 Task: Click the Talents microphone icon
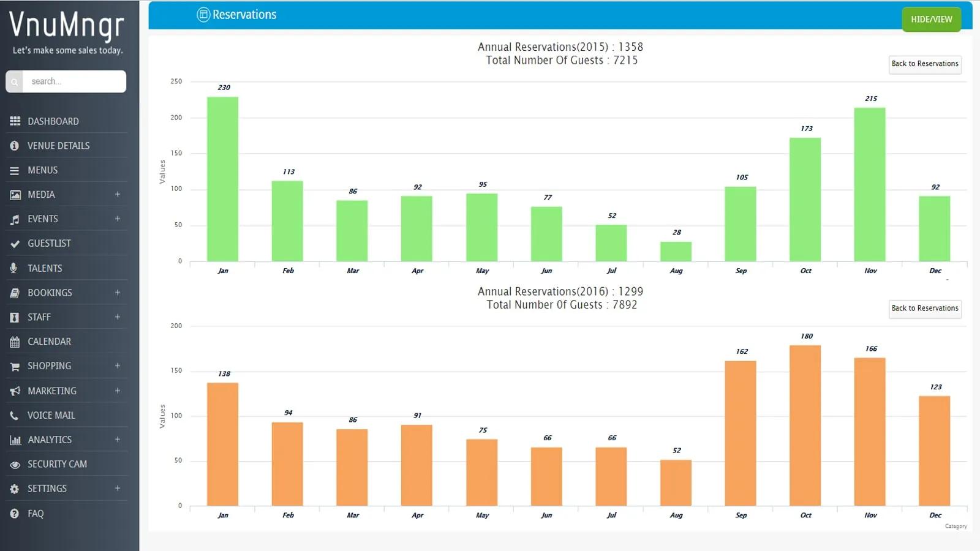[x=14, y=268]
